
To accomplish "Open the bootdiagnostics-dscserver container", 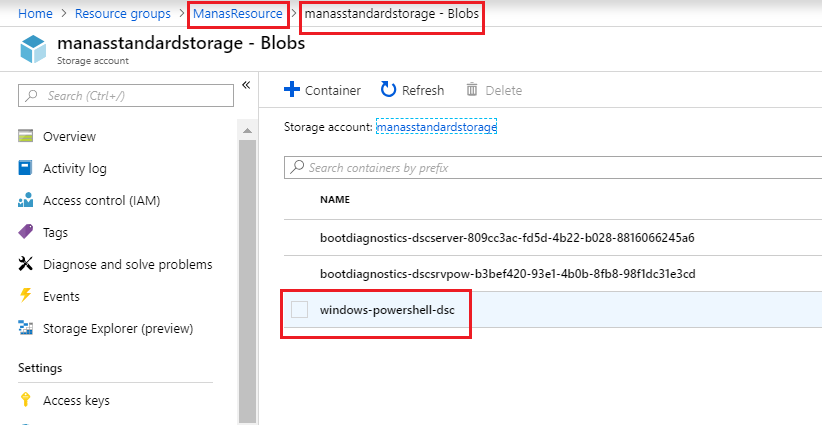I will 506,238.
